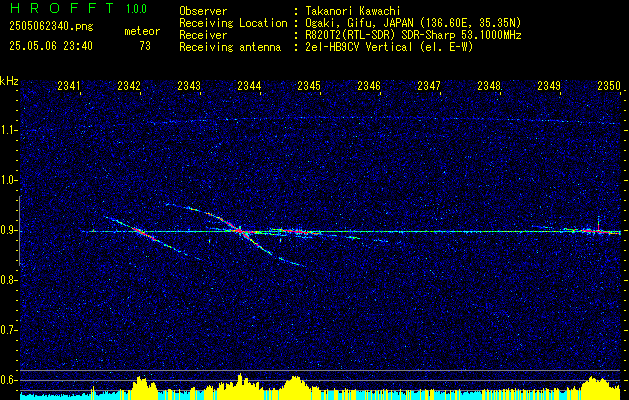
Task: Click time axis label 2350
Action: pos(609,86)
